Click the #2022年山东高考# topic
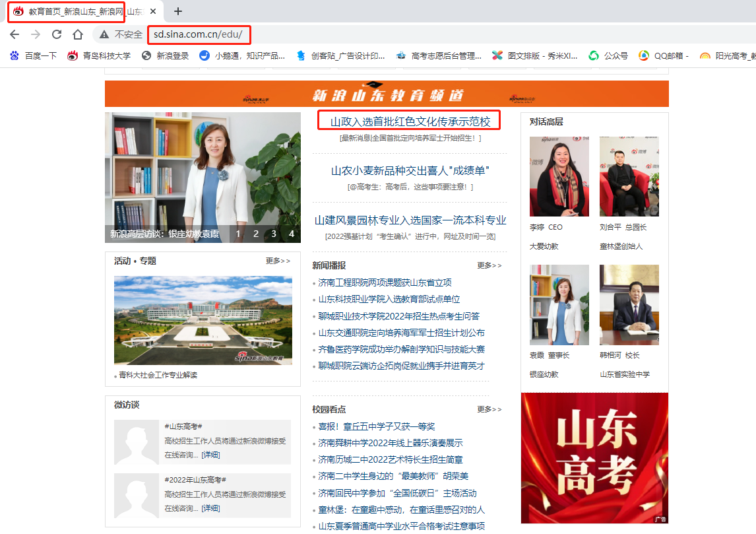The height and width of the screenshot is (534, 756). point(195,480)
